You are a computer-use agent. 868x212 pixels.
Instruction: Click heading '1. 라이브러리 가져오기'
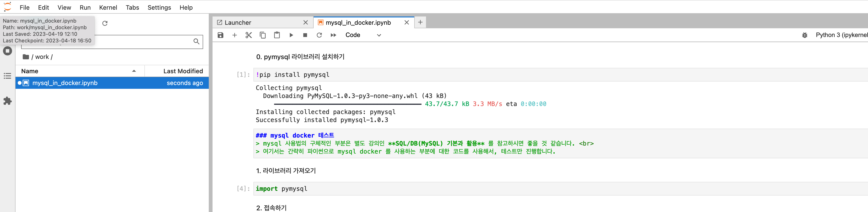(286, 171)
